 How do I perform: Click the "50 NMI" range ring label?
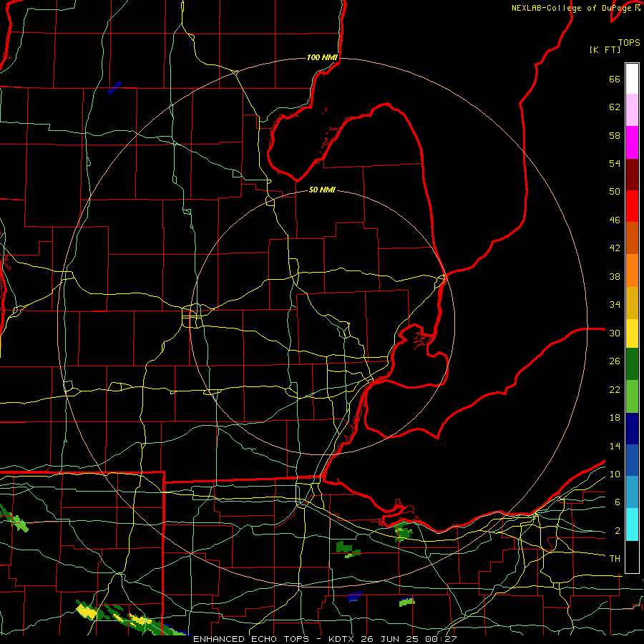click(322, 190)
